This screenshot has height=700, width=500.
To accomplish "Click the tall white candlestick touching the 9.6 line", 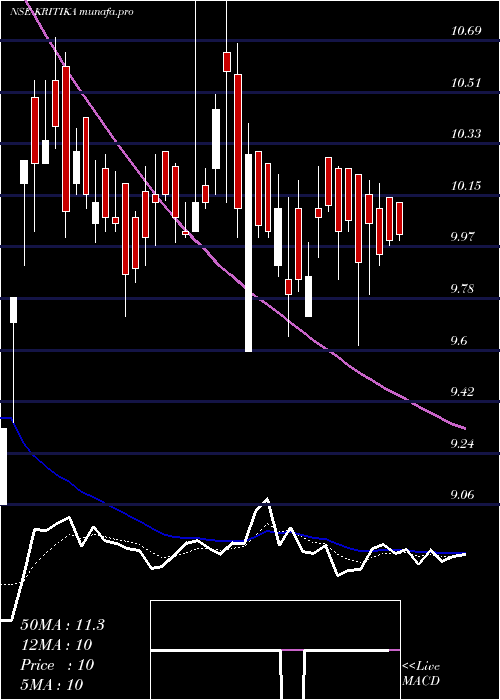I will click(x=249, y=253).
